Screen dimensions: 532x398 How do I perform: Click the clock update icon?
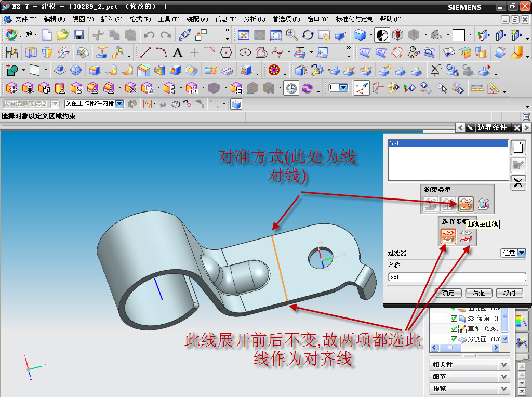tap(291, 88)
